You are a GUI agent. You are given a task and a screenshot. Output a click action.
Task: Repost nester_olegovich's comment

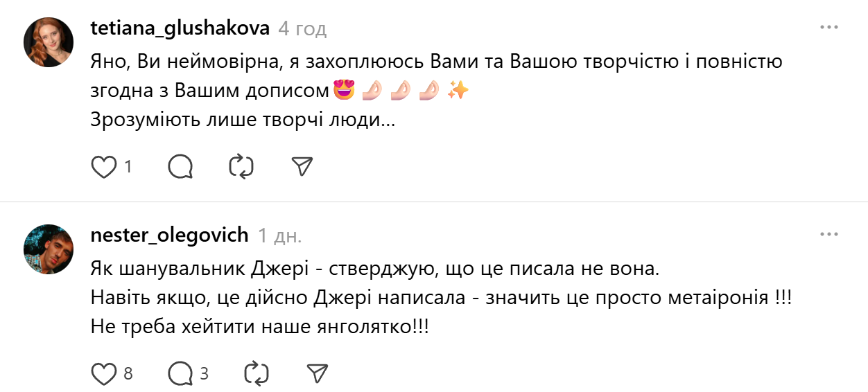(x=256, y=374)
